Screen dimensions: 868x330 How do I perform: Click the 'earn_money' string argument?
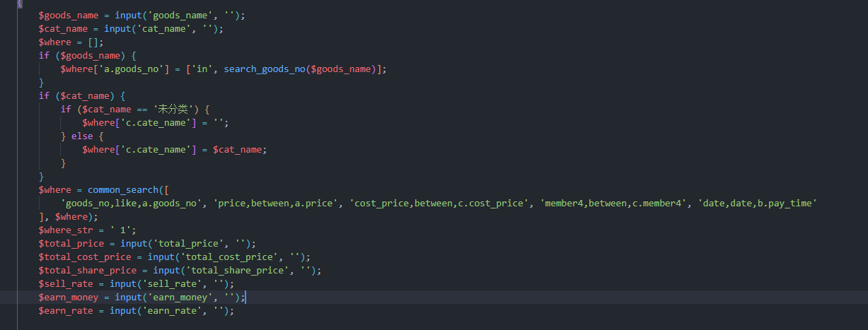[180, 297]
